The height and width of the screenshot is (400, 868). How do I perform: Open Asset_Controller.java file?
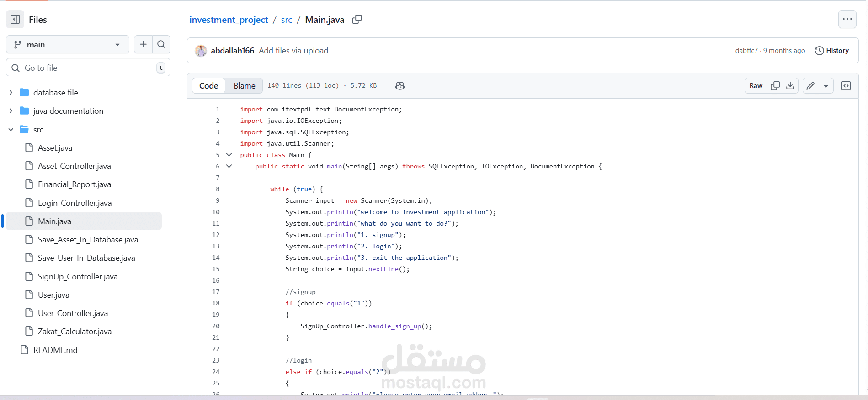click(74, 166)
